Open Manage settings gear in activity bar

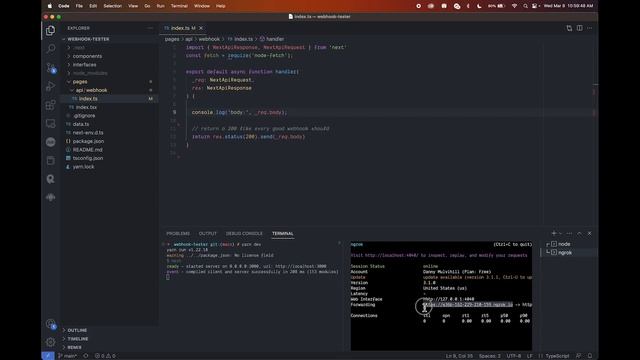[x=51, y=342]
